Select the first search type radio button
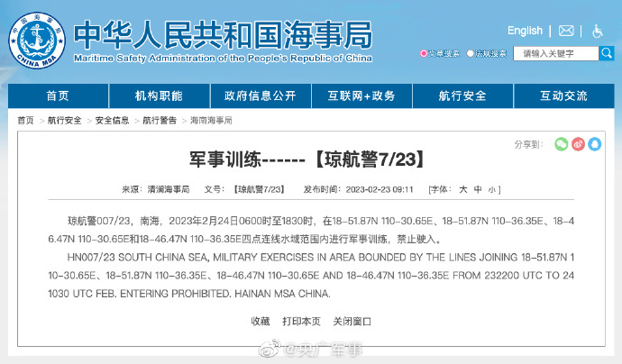The width and height of the screenshot is (622, 364). pyautogui.click(x=424, y=54)
